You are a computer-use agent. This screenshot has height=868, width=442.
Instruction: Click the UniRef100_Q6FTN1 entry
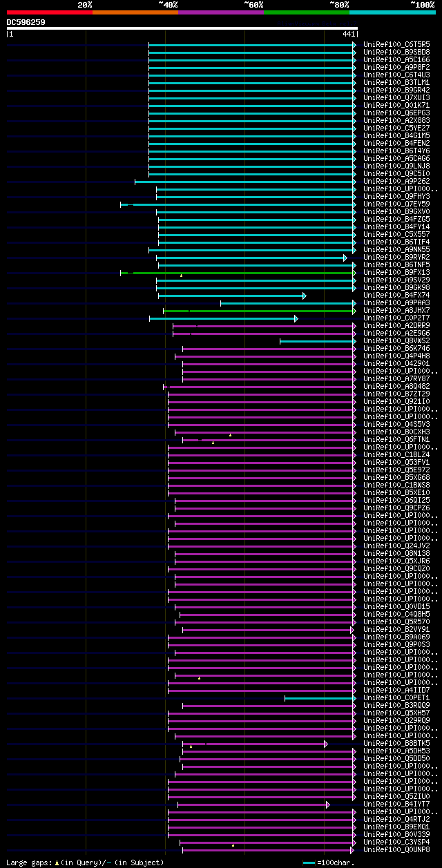coord(396,439)
